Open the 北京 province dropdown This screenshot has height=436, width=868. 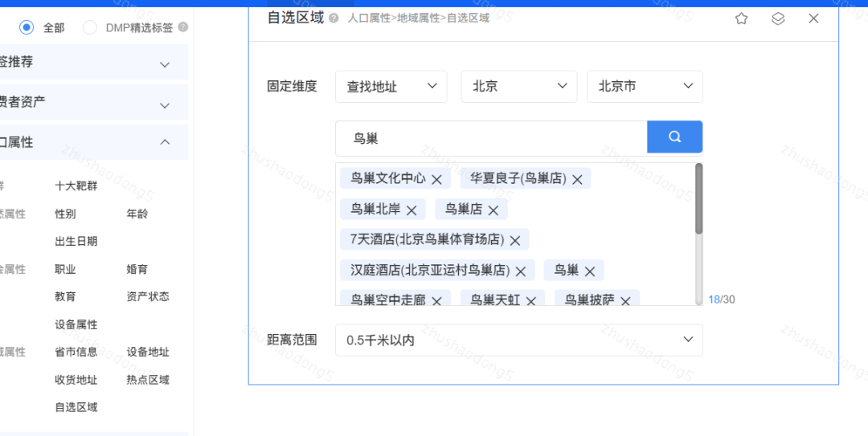[x=518, y=86]
